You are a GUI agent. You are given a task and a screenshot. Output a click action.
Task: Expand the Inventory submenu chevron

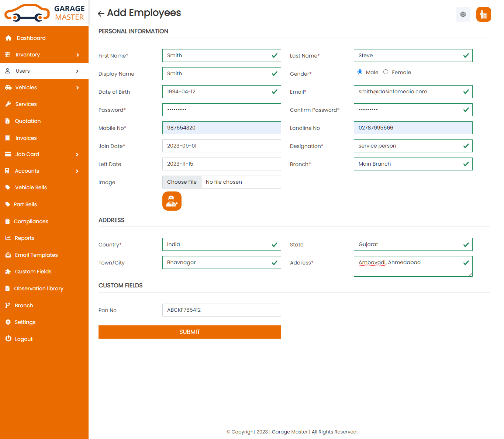click(77, 55)
